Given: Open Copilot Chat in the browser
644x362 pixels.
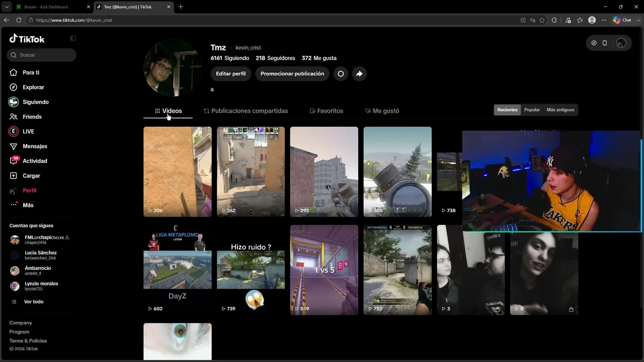Looking at the screenshot, I should coord(622,20).
